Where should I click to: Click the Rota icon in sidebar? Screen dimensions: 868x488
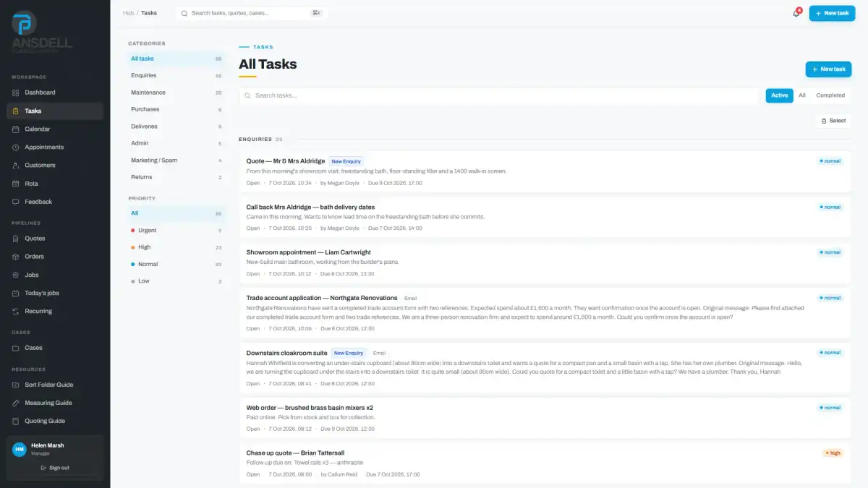pyautogui.click(x=16, y=184)
